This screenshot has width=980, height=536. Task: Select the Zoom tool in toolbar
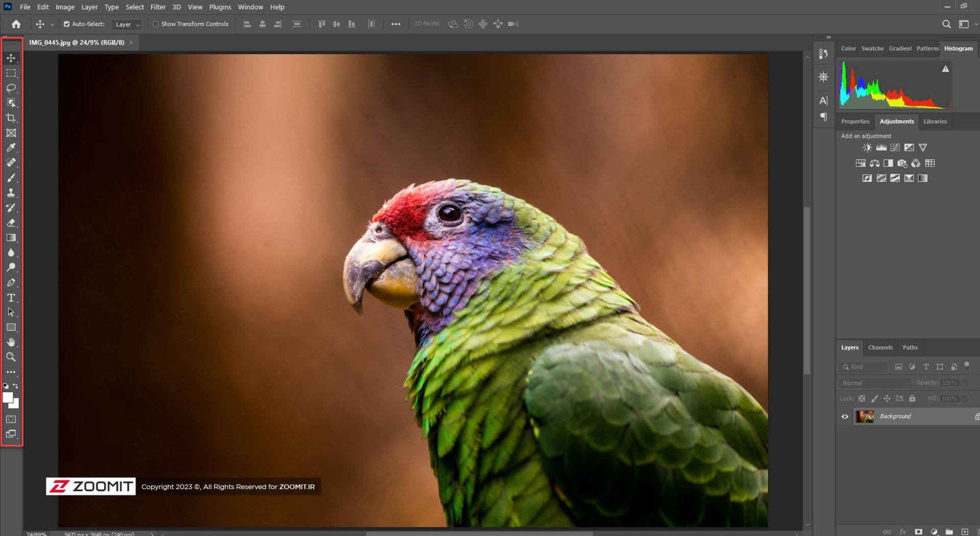pos(11,357)
